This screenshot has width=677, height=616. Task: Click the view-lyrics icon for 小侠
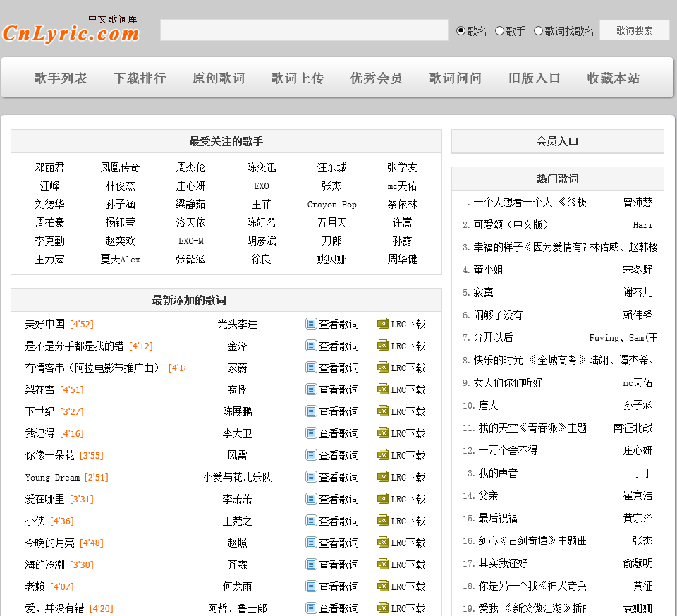(311, 521)
